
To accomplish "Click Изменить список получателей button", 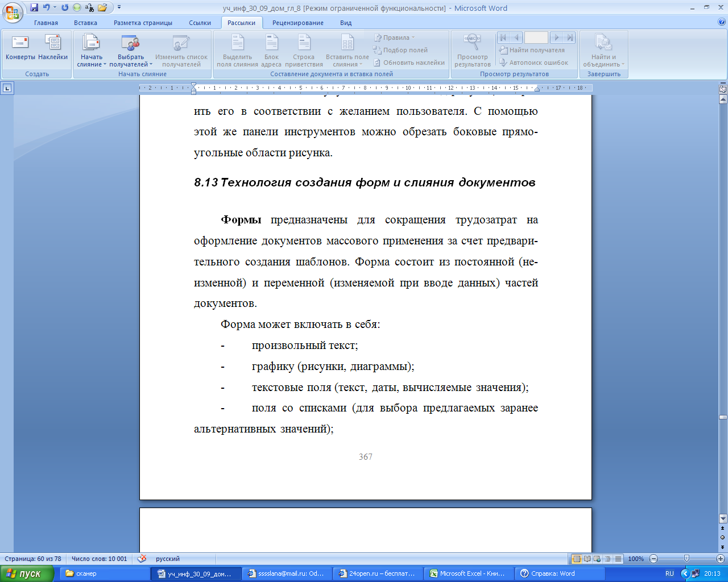I will coord(181,51).
